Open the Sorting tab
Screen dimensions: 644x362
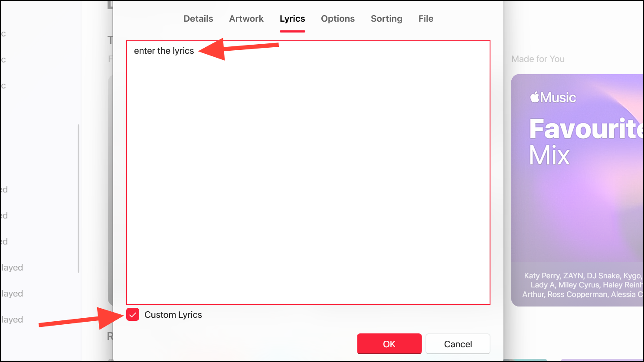tap(386, 19)
